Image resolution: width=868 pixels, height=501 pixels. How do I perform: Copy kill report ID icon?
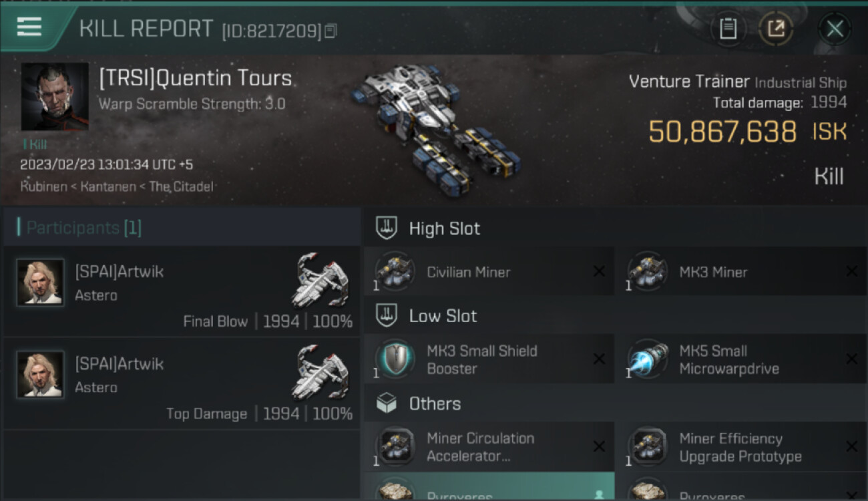point(331,31)
